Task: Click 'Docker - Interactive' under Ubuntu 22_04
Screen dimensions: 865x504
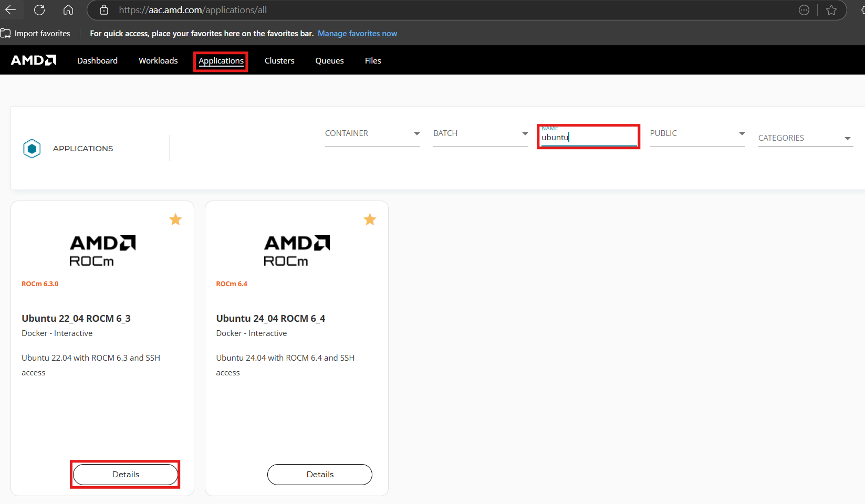Action: pos(57,333)
